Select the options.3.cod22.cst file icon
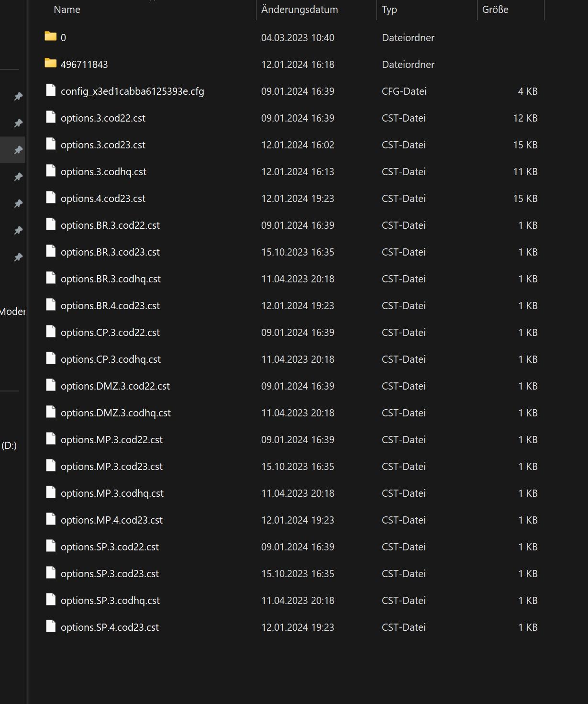The image size is (588, 704). [x=51, y=117]
